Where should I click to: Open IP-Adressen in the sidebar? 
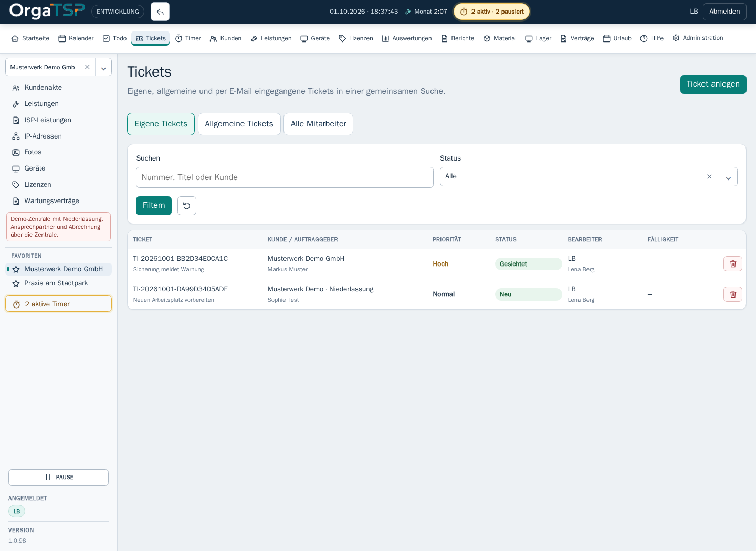[59, 136]
